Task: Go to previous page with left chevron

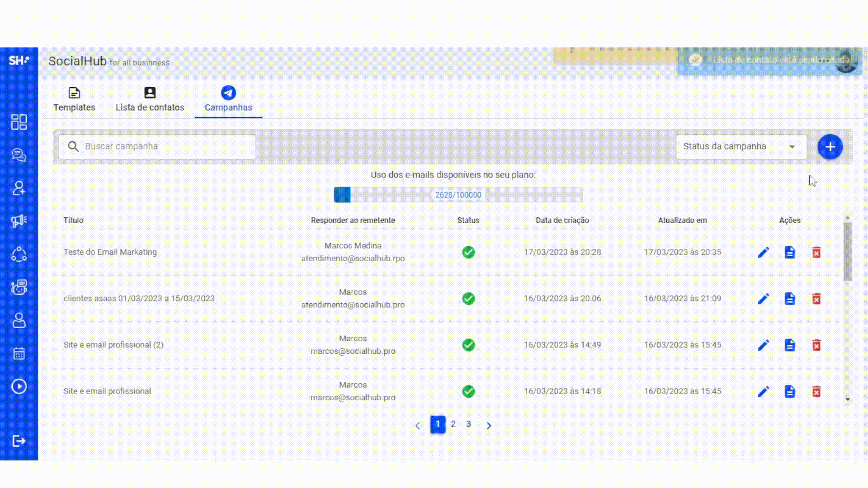Action: click(417, 425)
